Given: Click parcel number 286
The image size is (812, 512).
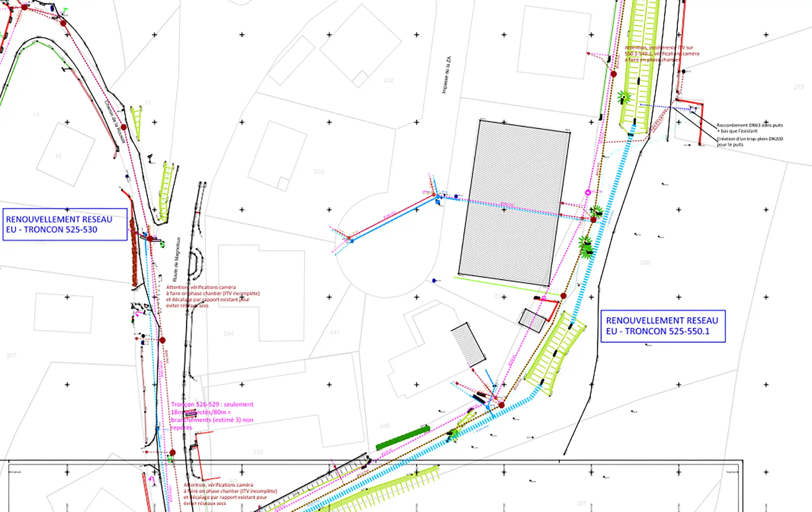Looking at the screenshot, I should pos(645,263).
